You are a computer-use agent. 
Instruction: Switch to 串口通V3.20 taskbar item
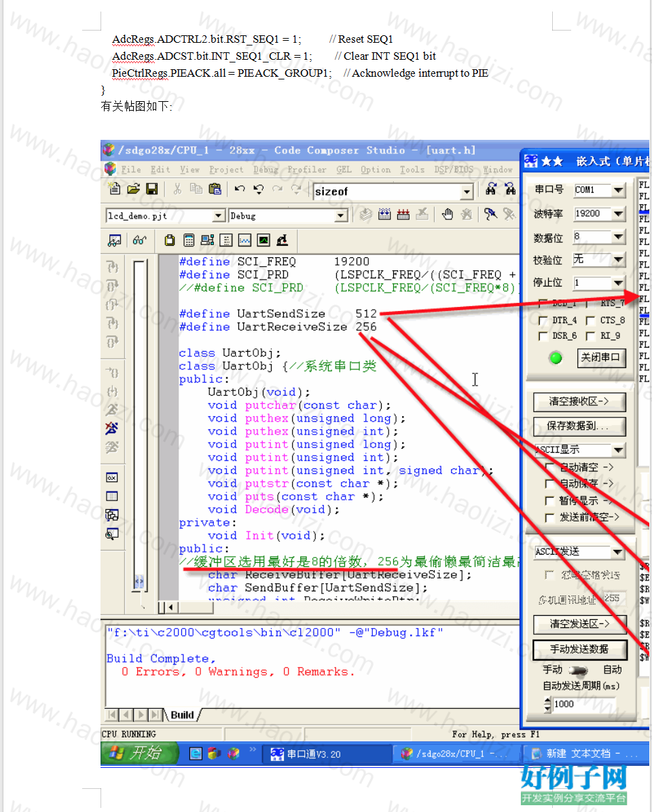[326, 754]
